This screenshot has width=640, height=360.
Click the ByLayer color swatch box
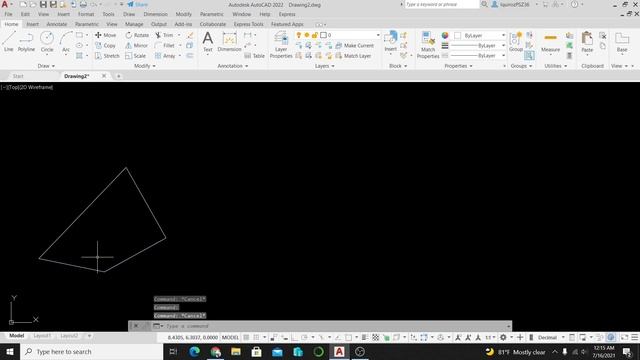tap(458, 36)
